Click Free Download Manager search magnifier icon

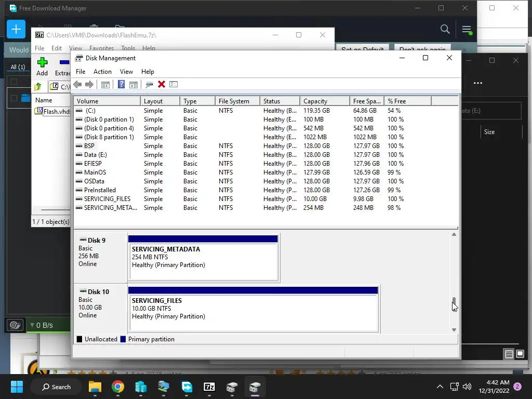tap(445, 29)
